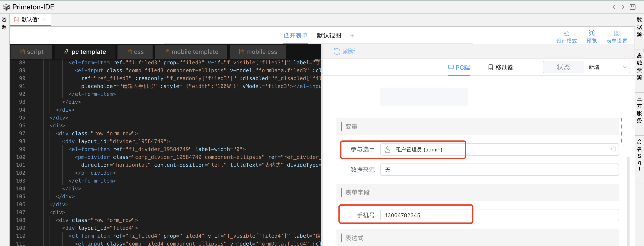Select the 默认视图 view tab

tap(329, 35)
